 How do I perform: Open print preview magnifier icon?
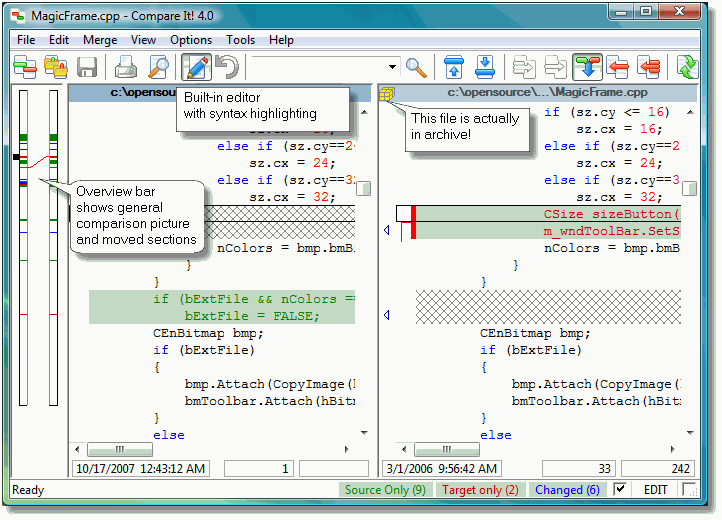click(x=159, y=67)
